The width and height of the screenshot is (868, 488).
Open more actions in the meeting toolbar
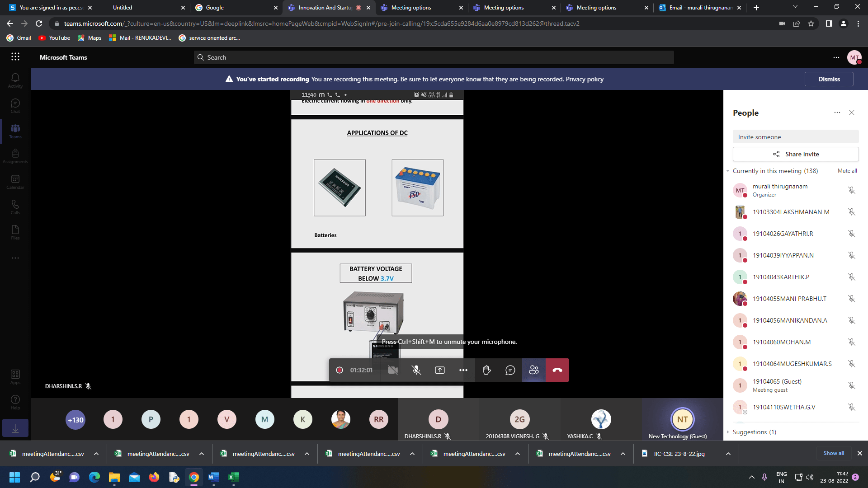pos(463,370)
